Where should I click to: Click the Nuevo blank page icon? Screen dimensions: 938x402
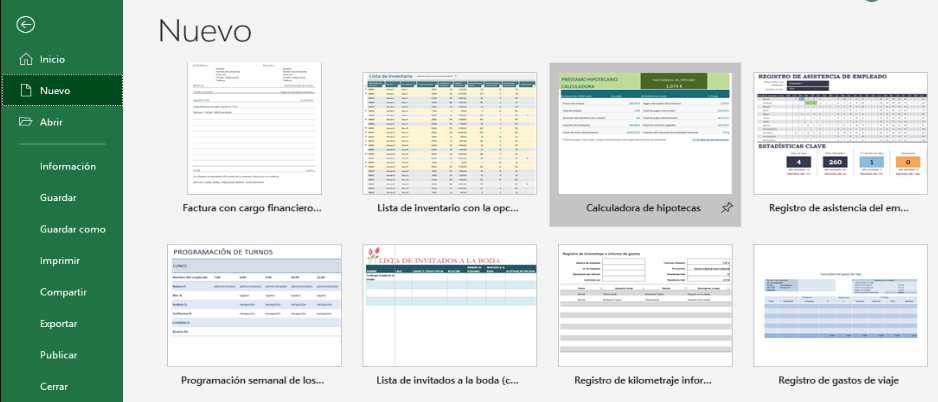click(25, 90)
